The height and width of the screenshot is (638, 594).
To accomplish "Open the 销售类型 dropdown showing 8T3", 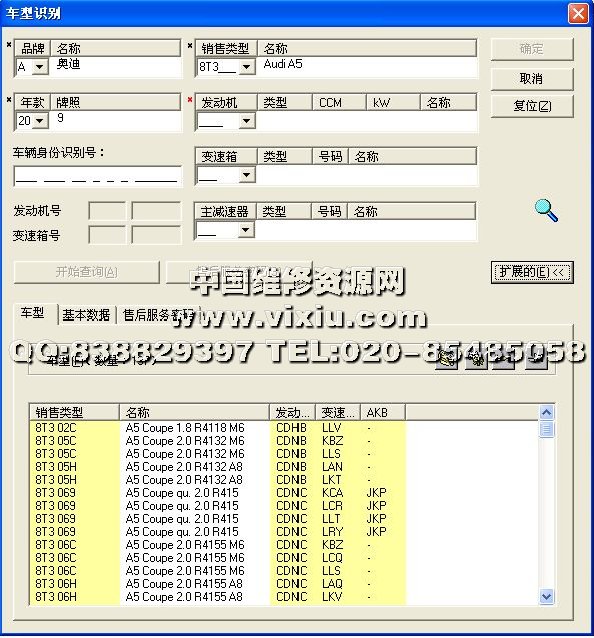I will click(247, 66).
